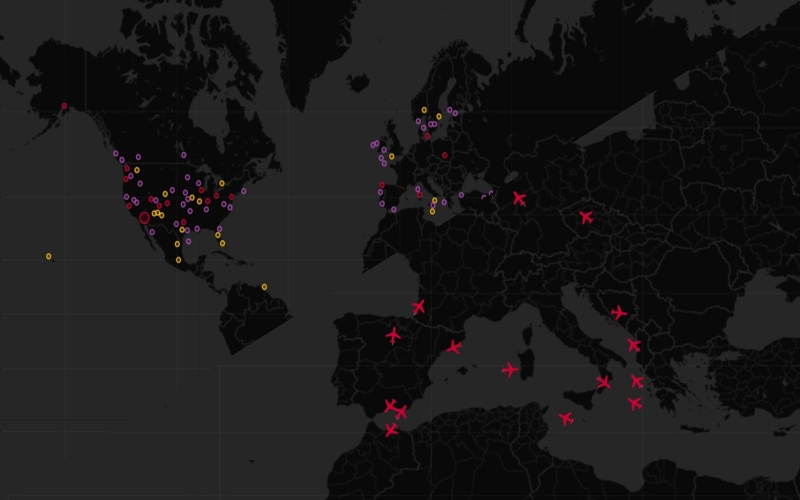
Task: Click the airplane on the Croatian Adriatic coast
Action: tap(618, 312)
